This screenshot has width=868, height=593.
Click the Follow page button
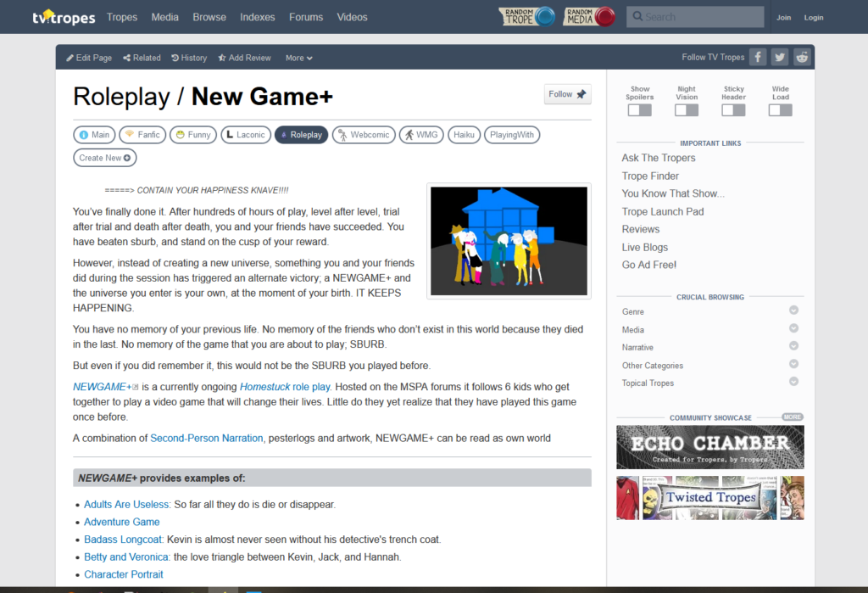tap(567, 94)
